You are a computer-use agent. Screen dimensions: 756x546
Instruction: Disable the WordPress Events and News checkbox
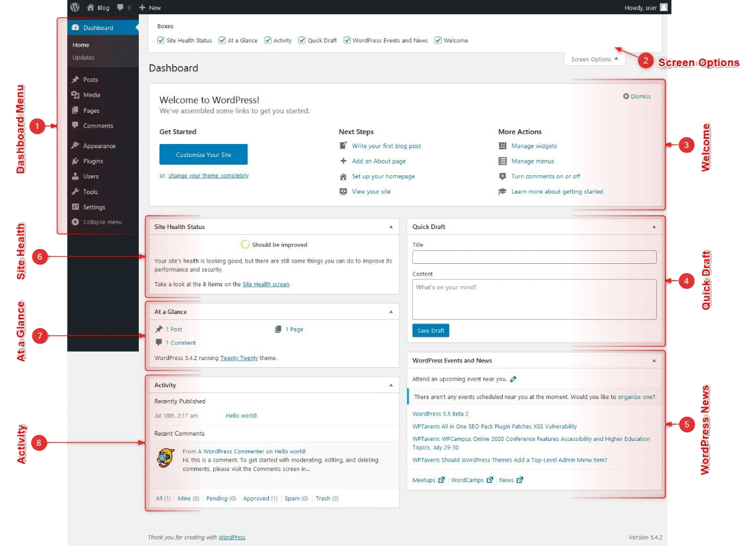[x=347, y=41]
